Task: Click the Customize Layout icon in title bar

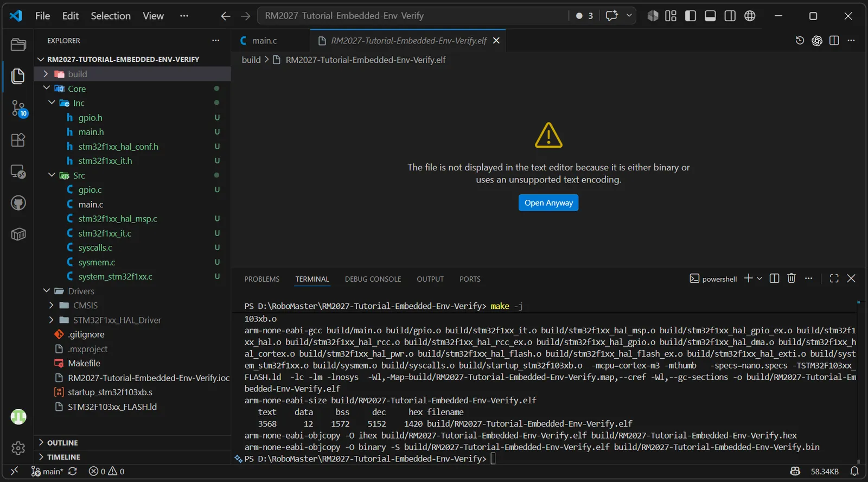Action: tap(671, 16)
